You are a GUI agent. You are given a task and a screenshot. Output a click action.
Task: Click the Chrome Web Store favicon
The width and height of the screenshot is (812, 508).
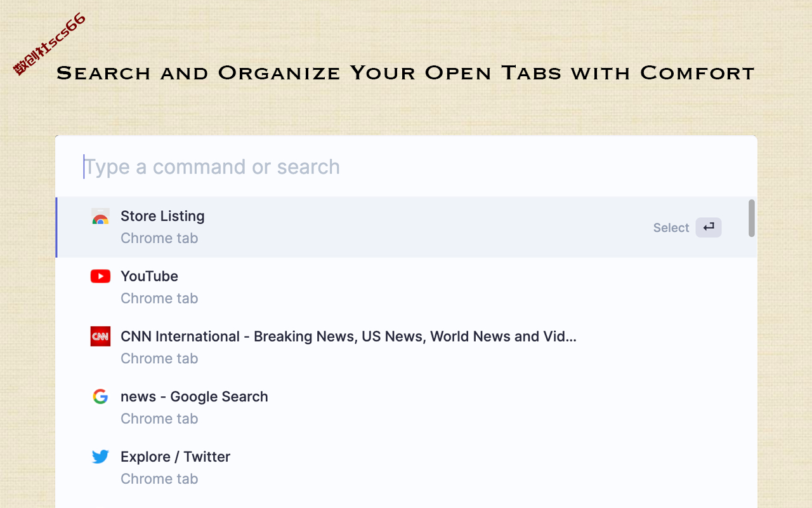coord(100,217)
